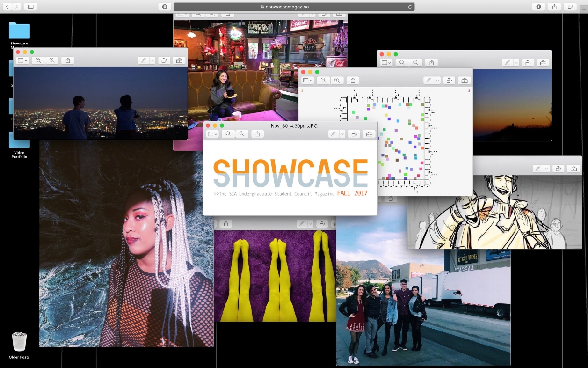Expand markup options arrow in sunset window
Screen dimensions: 588x368
tap(516, 63)
